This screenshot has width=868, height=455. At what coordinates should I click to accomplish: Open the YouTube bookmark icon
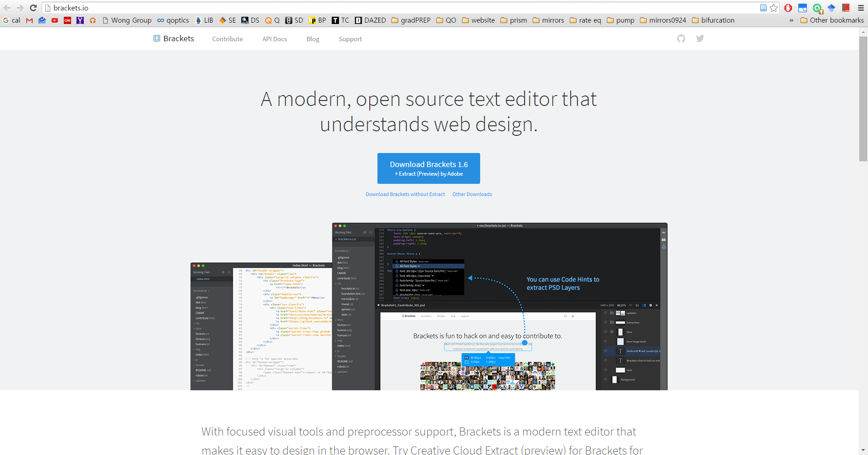pyautogui.click(x=55, y=20)
